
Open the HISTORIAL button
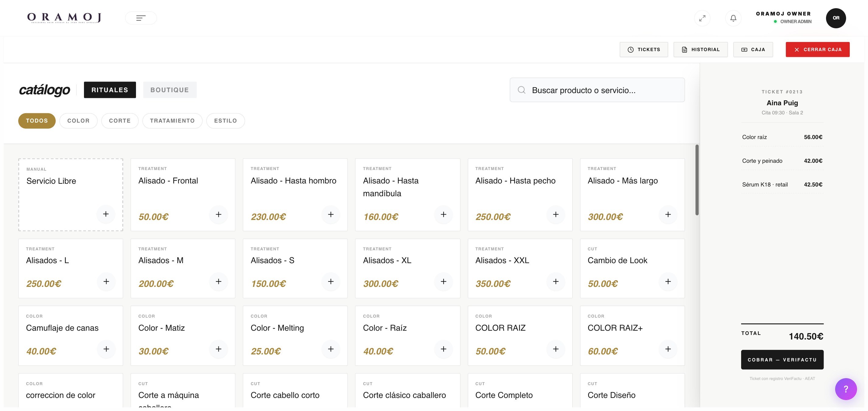point(701,50)
